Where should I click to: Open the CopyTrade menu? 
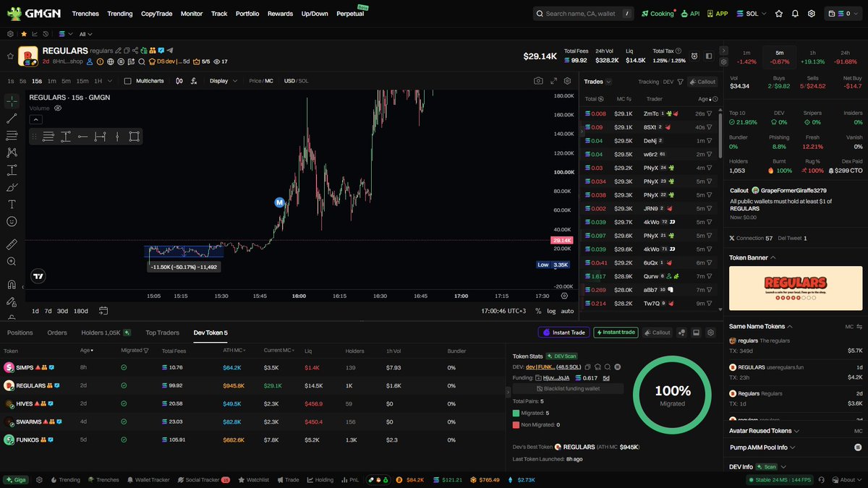[156, 14]
